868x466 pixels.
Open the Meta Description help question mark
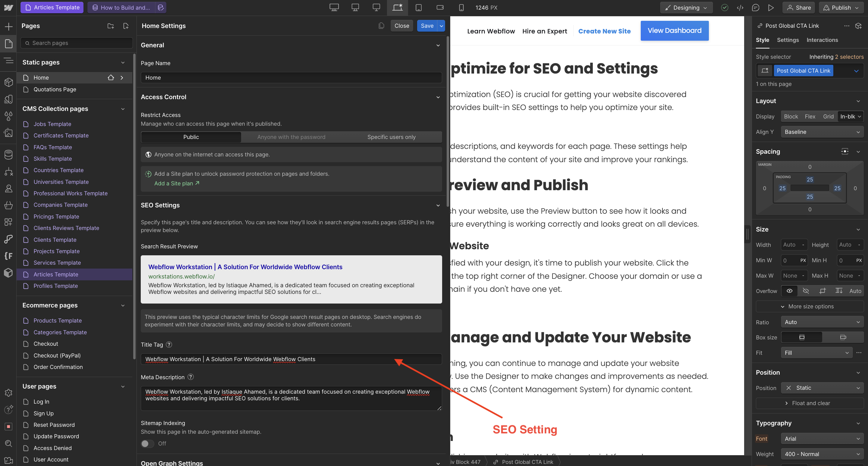191,377
